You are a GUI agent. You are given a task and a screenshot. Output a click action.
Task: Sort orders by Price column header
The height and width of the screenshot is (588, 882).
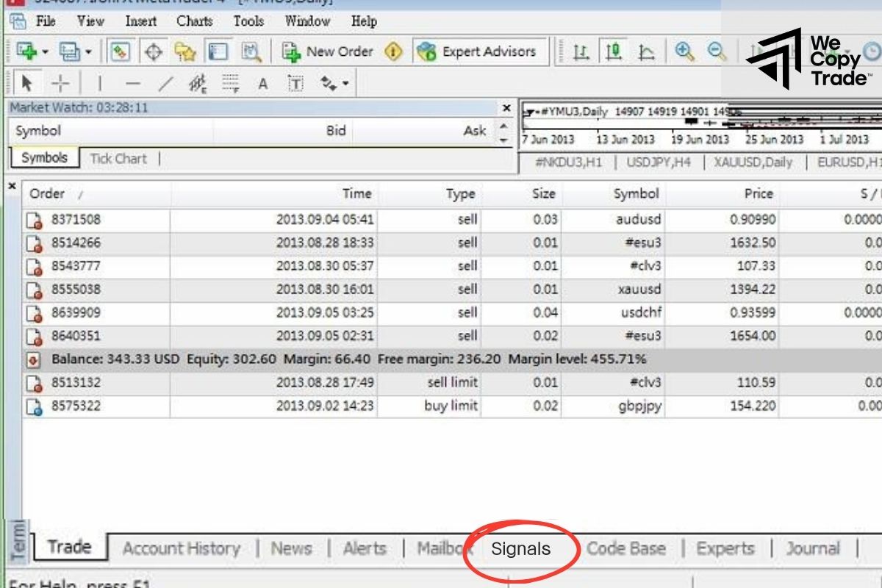coord(758,194)
